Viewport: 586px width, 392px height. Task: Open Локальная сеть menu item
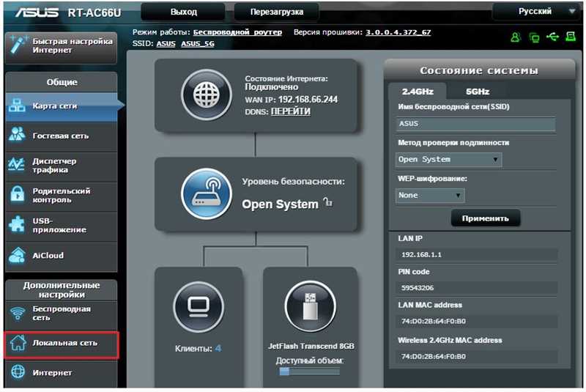pos(62,344)
